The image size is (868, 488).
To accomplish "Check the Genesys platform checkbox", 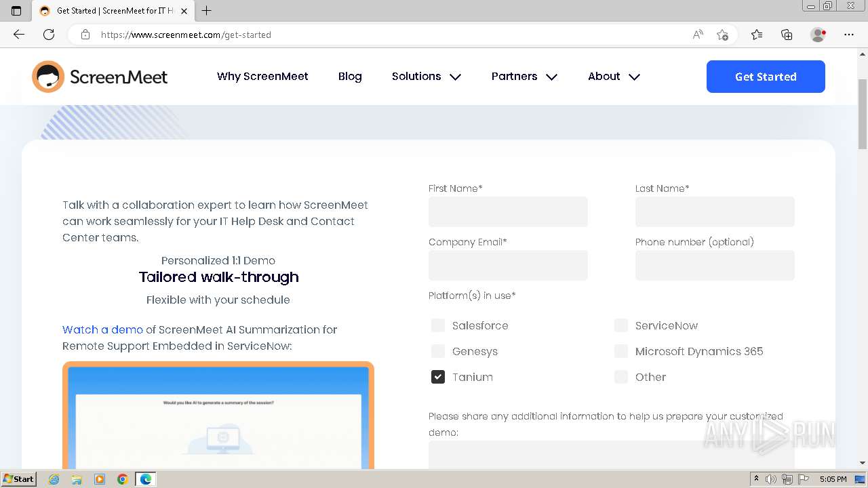I will [x=438, y=351].
